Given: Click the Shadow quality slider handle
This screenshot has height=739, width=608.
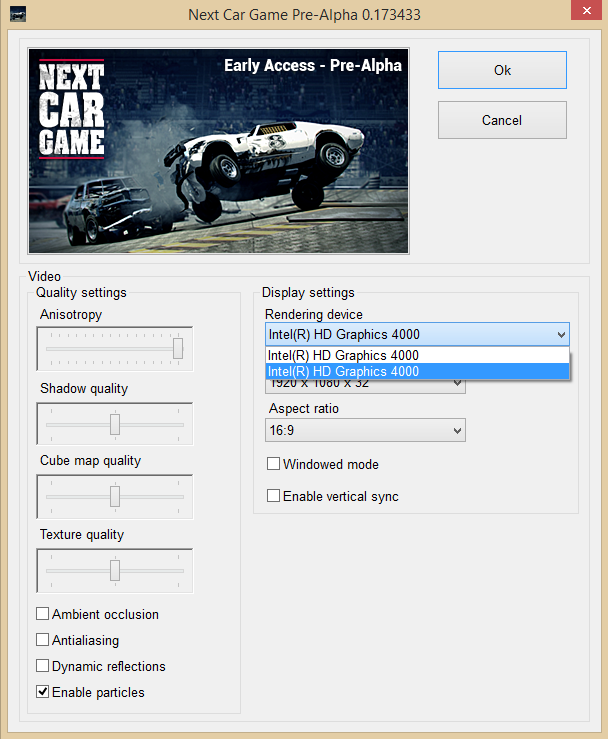Looking at the screenshot, I should coord(115,424).
